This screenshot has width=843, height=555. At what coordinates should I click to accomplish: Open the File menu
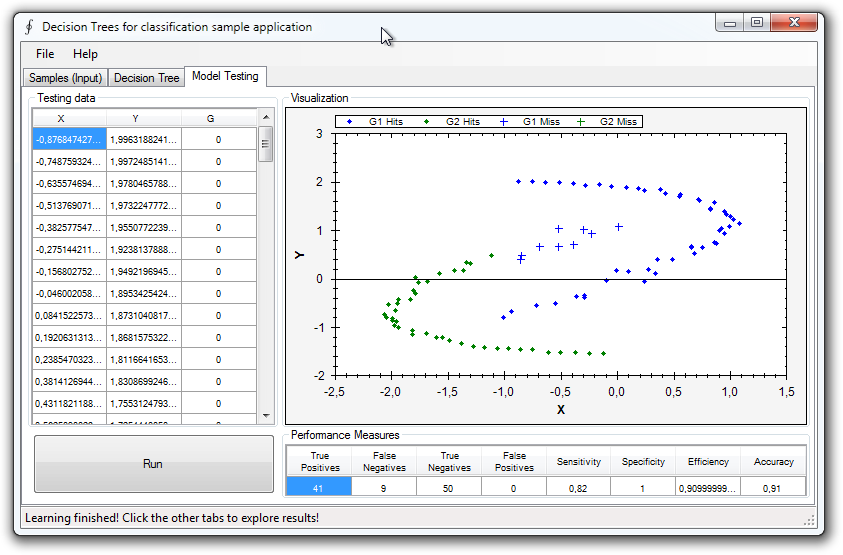45,54
